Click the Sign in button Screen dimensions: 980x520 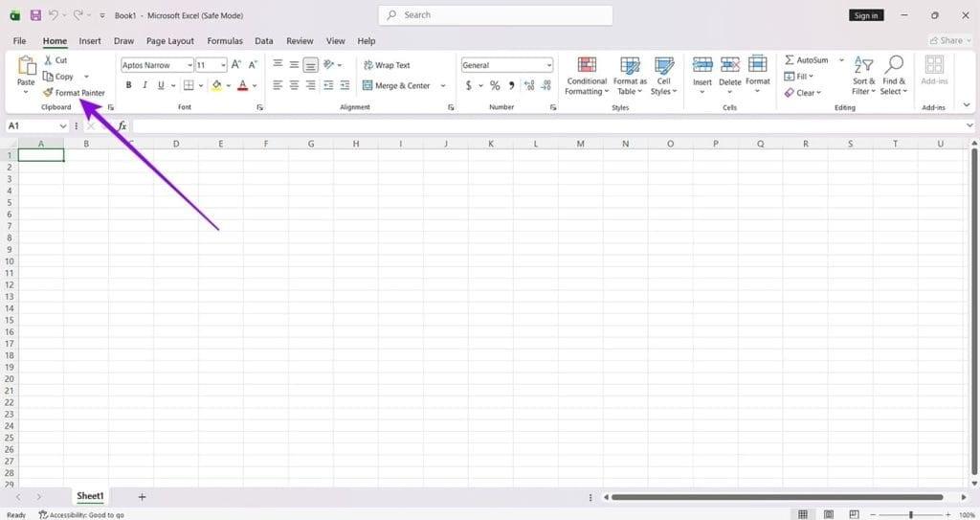pyautogui.click(x=866, y=15)
